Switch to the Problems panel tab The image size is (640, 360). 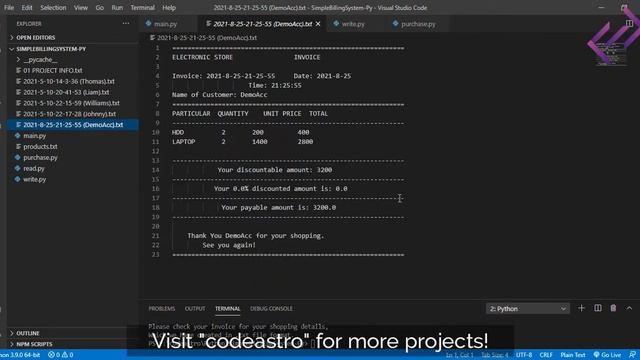[x=162, y=309]
